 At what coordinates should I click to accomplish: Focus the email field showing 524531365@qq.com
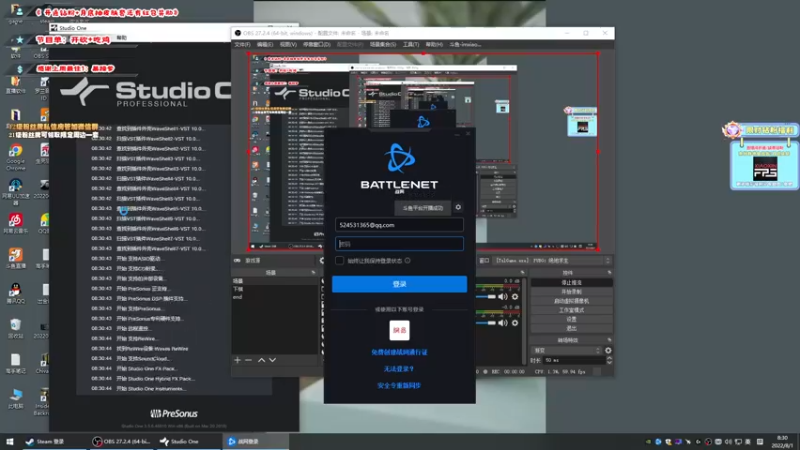pyautogui.click(x=399, y=224)
